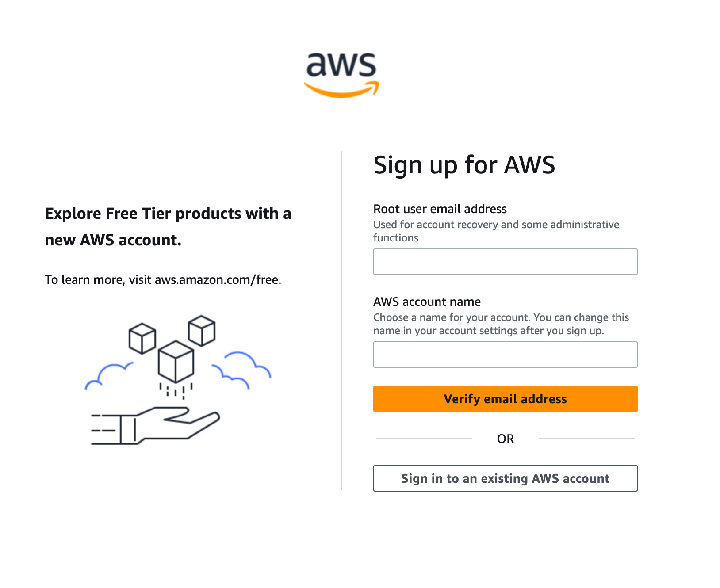Click the open hand illustration

[x=156, y=425]
